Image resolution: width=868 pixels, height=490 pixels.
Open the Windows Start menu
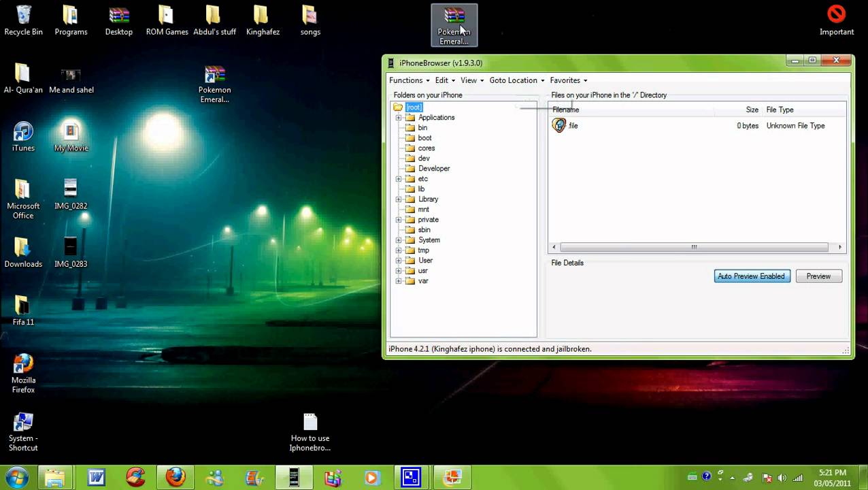pyautogui.click(x=16, y=478)
